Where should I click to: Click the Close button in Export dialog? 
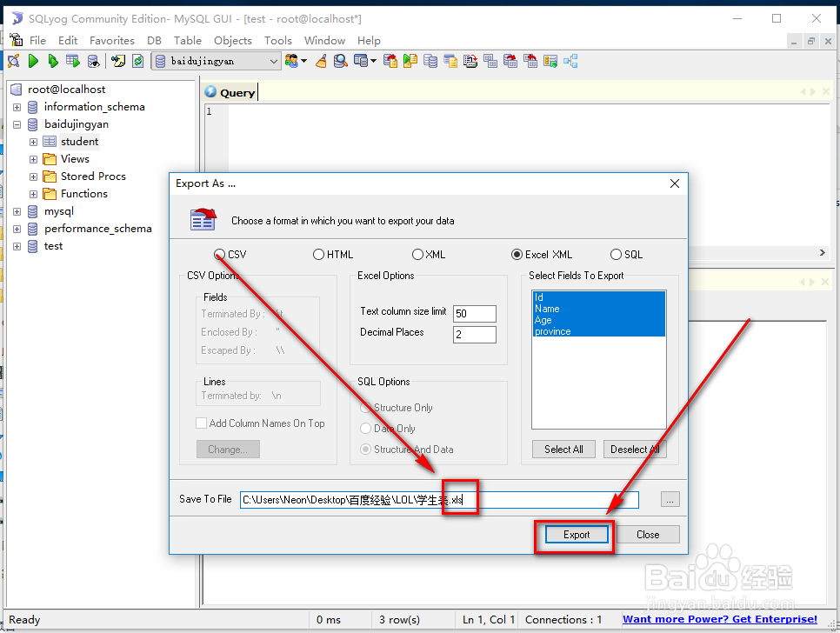[648, 535]
